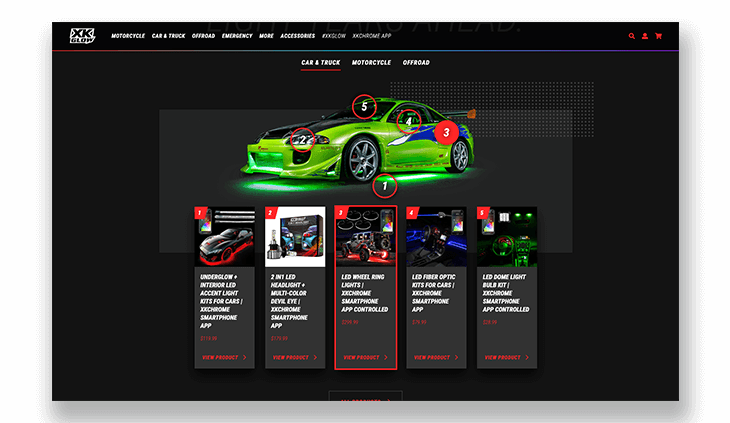Switch to the Offroad tab below header
This screenshot has width=730, height=423.
pyautogui.click(x=416, y=63)
